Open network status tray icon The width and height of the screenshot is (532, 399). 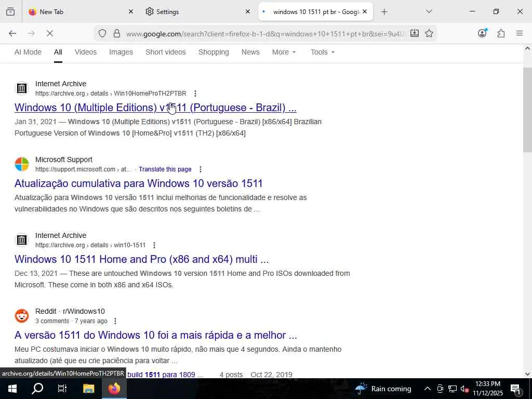(452, 389)
